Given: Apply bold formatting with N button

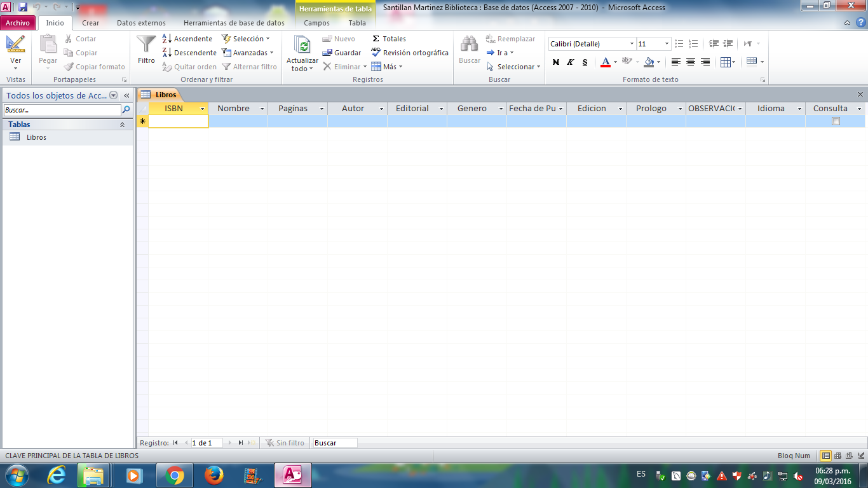Looking at the screenshot, I should (556, 62).
